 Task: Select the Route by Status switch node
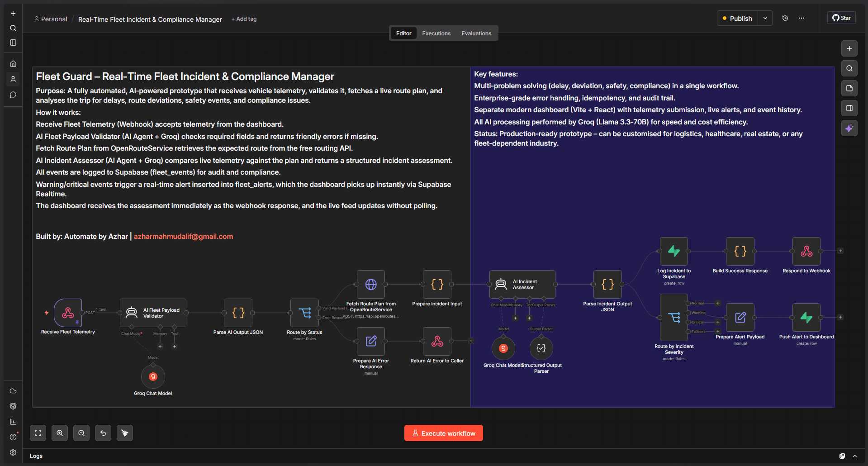304,313
